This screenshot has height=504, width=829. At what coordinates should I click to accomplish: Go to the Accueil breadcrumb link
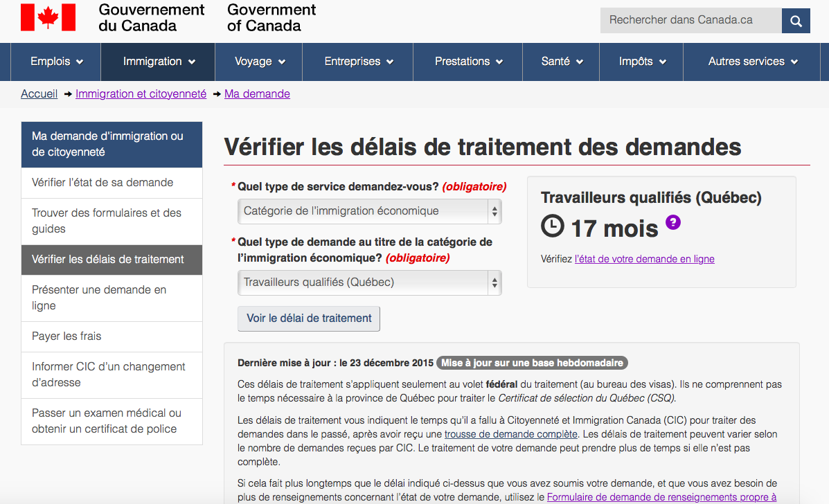pos(39,94)
